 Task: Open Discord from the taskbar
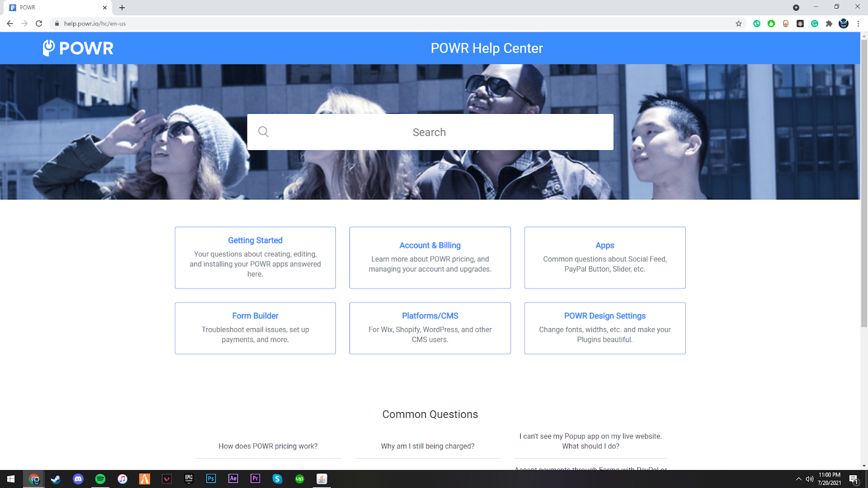(78, 479)
